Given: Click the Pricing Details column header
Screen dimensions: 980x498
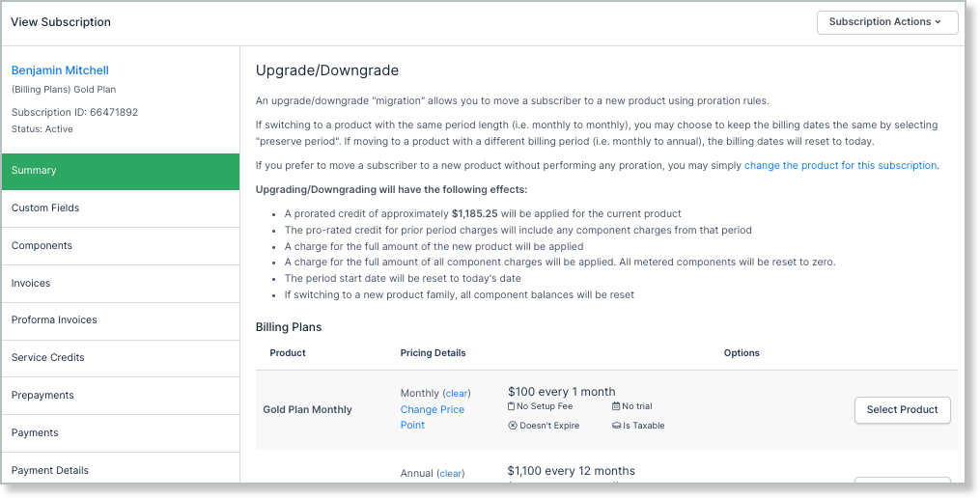Looking at the screenshot, I should [x=434, y=353].
